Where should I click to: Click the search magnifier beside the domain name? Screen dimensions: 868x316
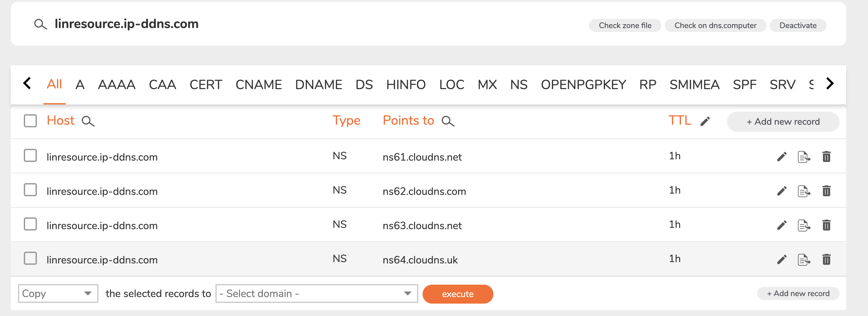tap(40, 24)
